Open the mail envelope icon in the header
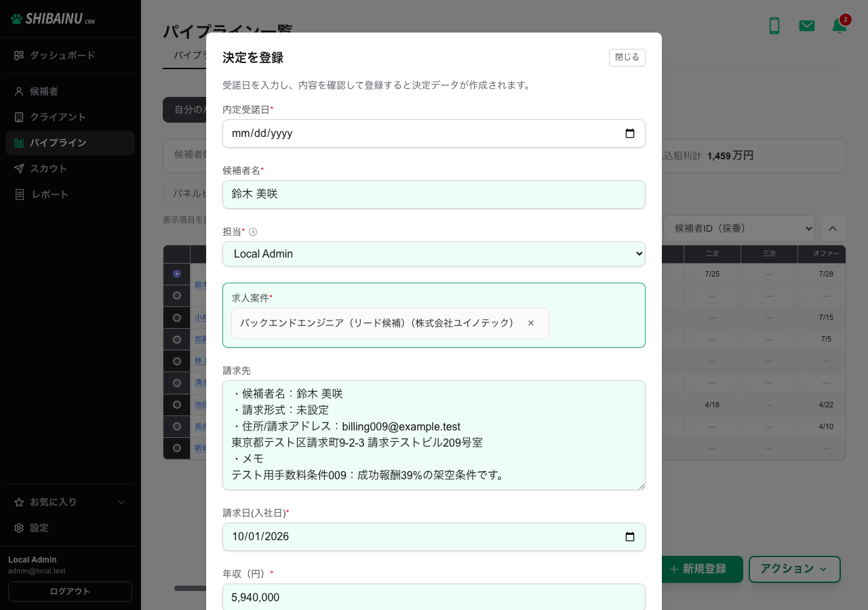Image resolution: width=868 pixels, height=610 pixels. [x=807, y=26]
